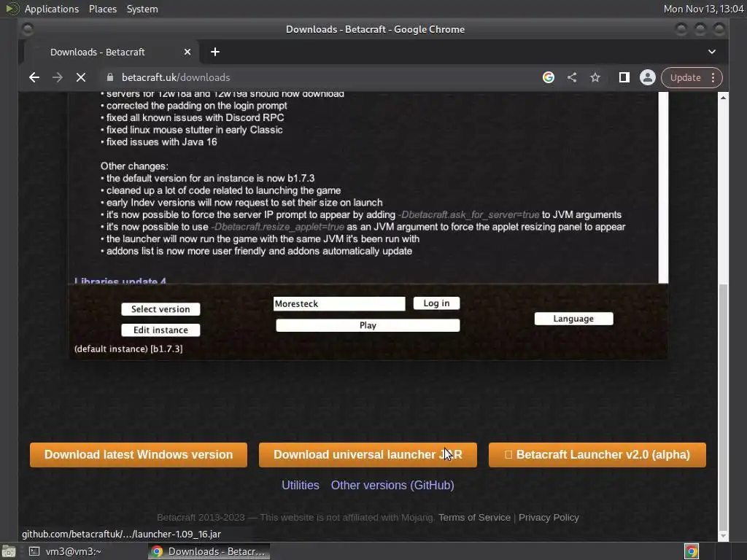
Task: Click Download latest Windows version
Action: point(139,455)
